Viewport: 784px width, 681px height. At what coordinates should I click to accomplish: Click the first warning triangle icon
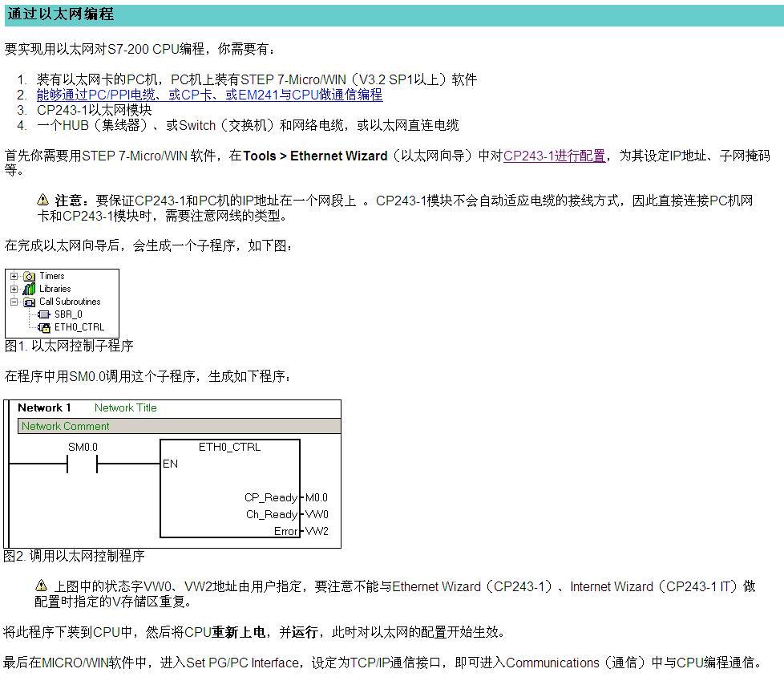coord(42,200)
